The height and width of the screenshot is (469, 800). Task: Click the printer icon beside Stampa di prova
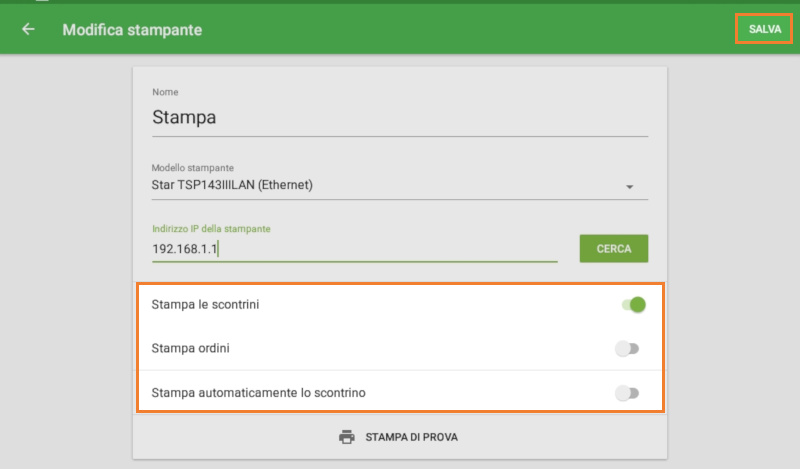(x=347, y=437)
